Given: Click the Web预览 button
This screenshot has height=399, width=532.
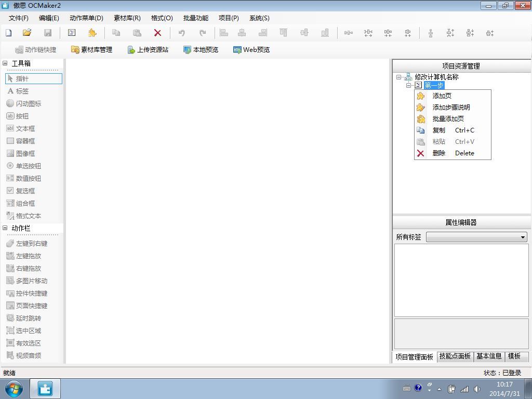Looking at the screenshot, I should [251, 49].
